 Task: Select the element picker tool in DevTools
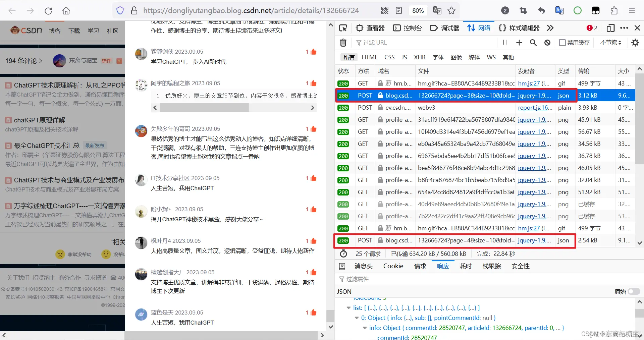click(x=343, y=28)
